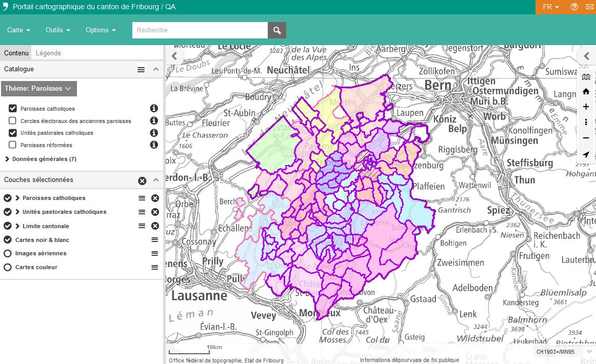Viewport: 596px width, 364px height.
Task: Switch to the Légende tab
Action: point(48,53)
